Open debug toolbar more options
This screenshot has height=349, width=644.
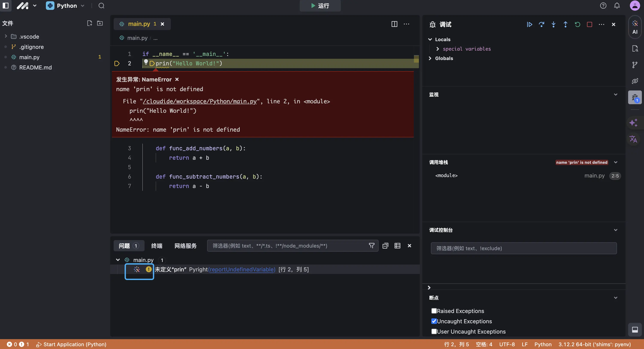601,24
